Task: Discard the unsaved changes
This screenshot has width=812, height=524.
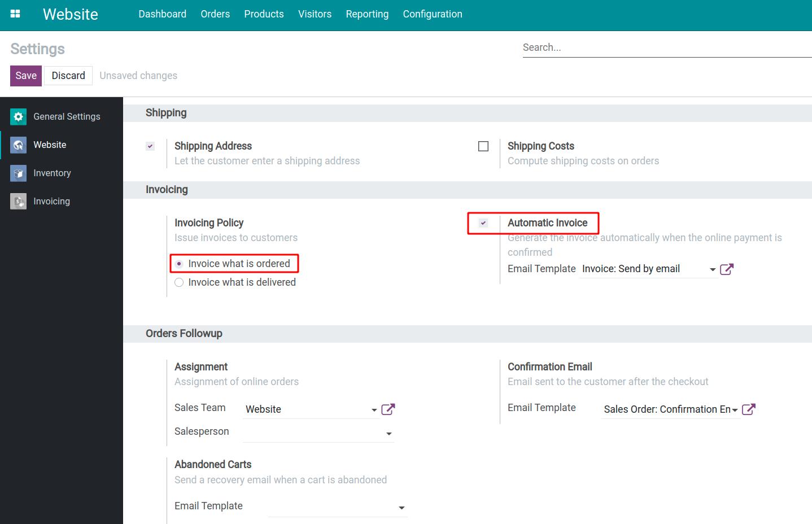Action: coord(68,76)
